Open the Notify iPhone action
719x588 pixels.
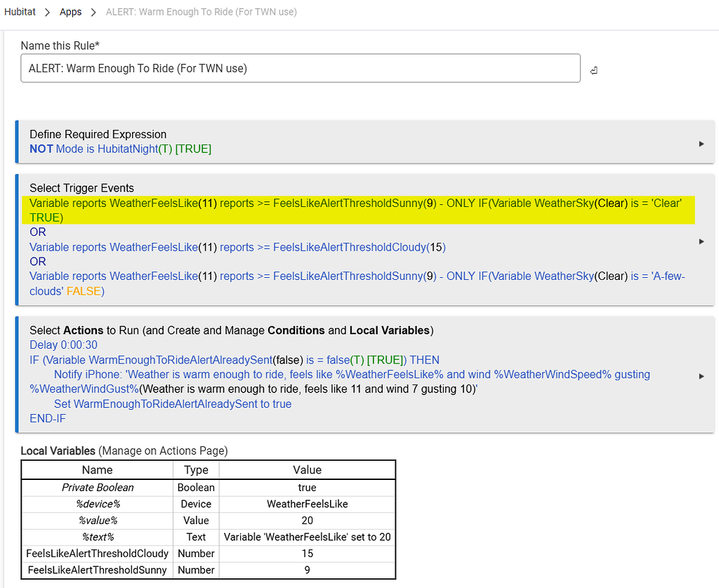[281, 374]
